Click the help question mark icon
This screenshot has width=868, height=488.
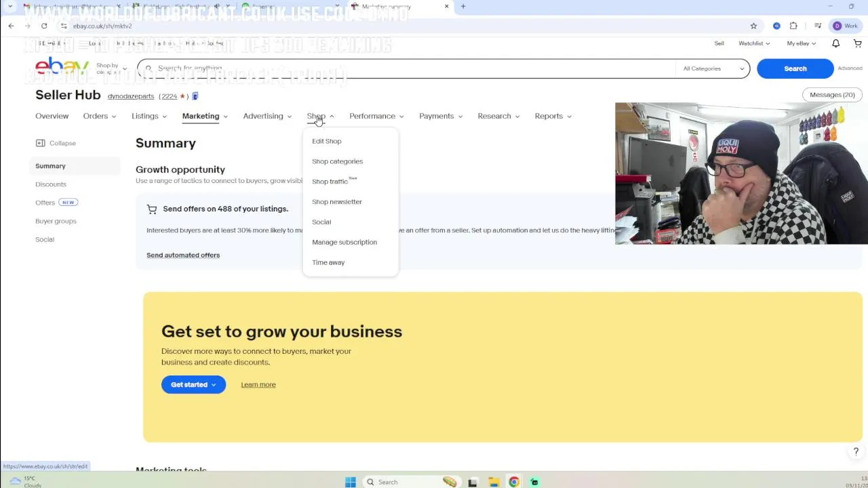point(856,451)
